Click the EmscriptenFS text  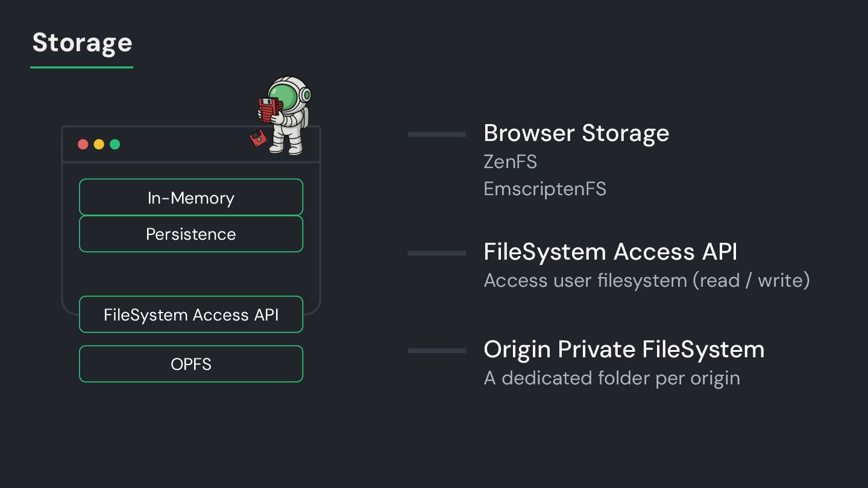(x=545, y=189)
